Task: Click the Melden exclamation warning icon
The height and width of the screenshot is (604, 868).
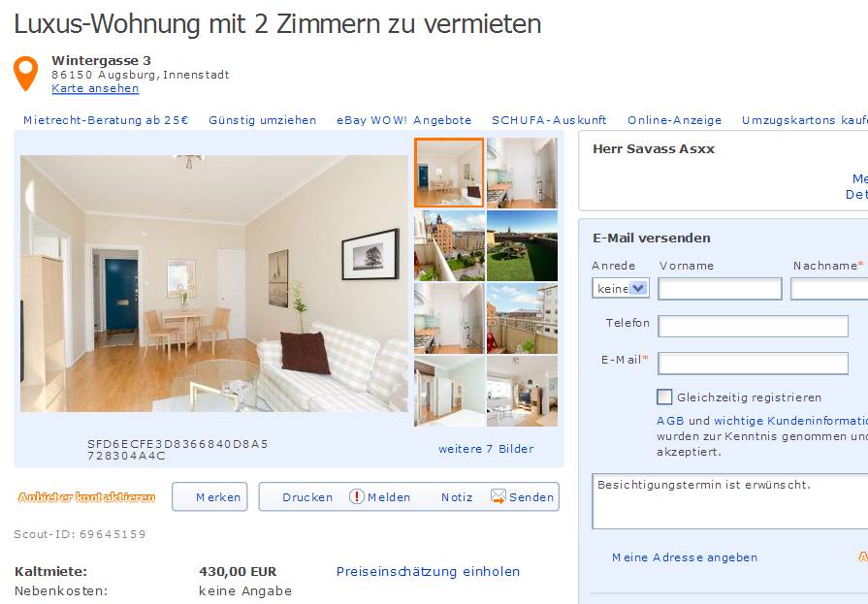Action: click(x=357, y=496)
